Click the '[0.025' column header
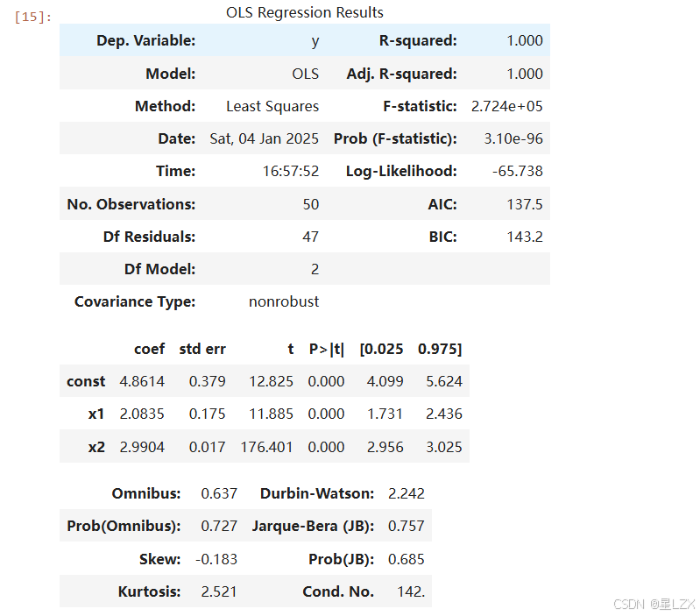Screen dimensions: 700x616 [x=381, y=349]
